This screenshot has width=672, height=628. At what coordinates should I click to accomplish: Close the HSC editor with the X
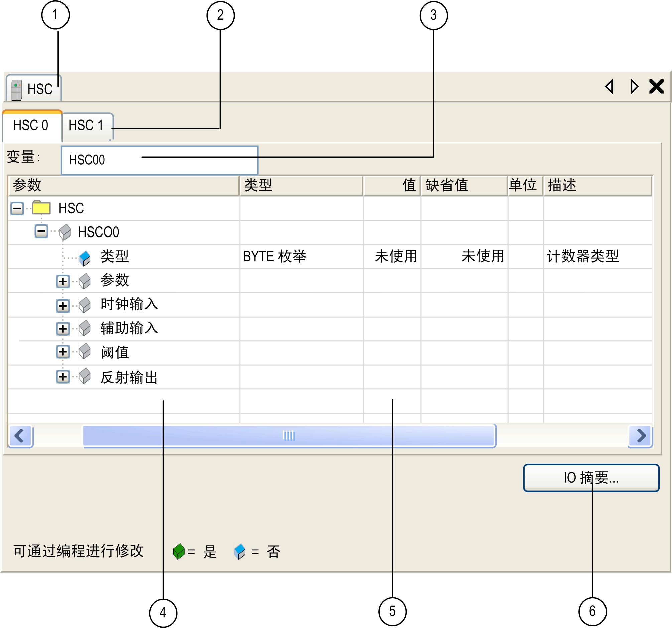656,87
